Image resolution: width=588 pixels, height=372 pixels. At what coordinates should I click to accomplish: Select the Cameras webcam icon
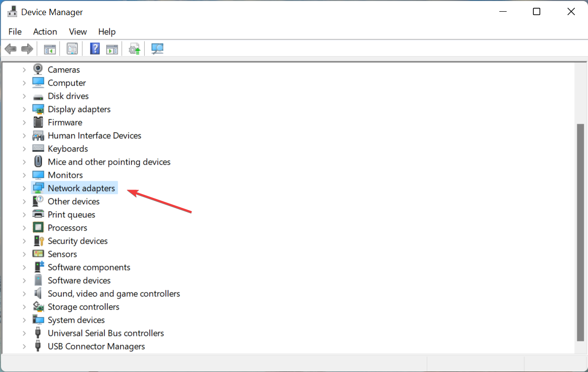tap(38, 69)
